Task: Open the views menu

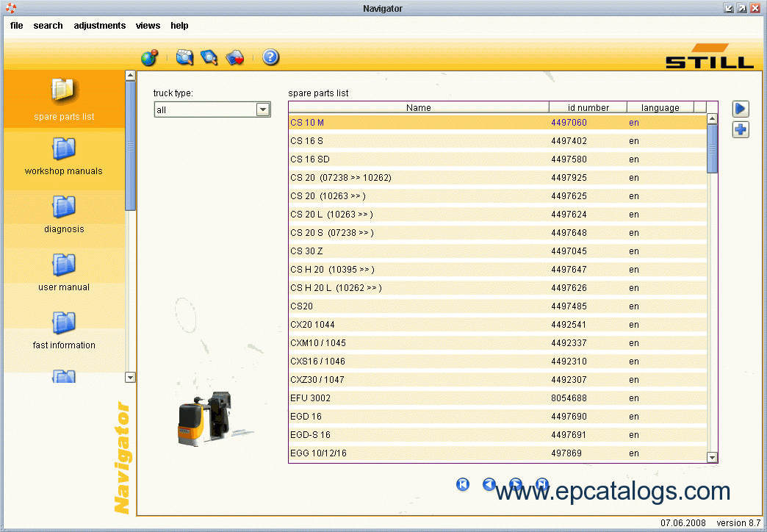Action: 148,26
